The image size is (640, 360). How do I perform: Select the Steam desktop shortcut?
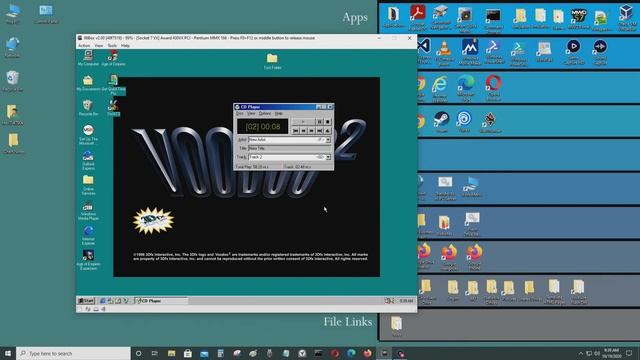click(x=442, y=122)
